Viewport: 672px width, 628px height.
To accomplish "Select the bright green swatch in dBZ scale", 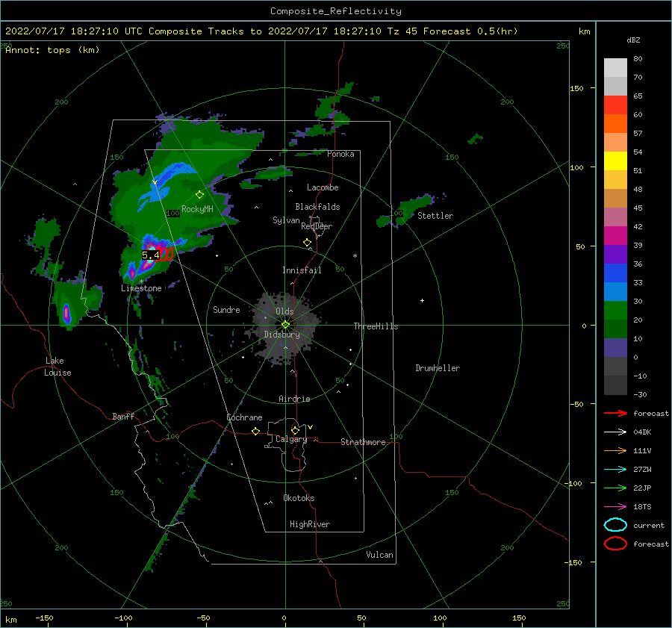I will (x=615, y=310).
